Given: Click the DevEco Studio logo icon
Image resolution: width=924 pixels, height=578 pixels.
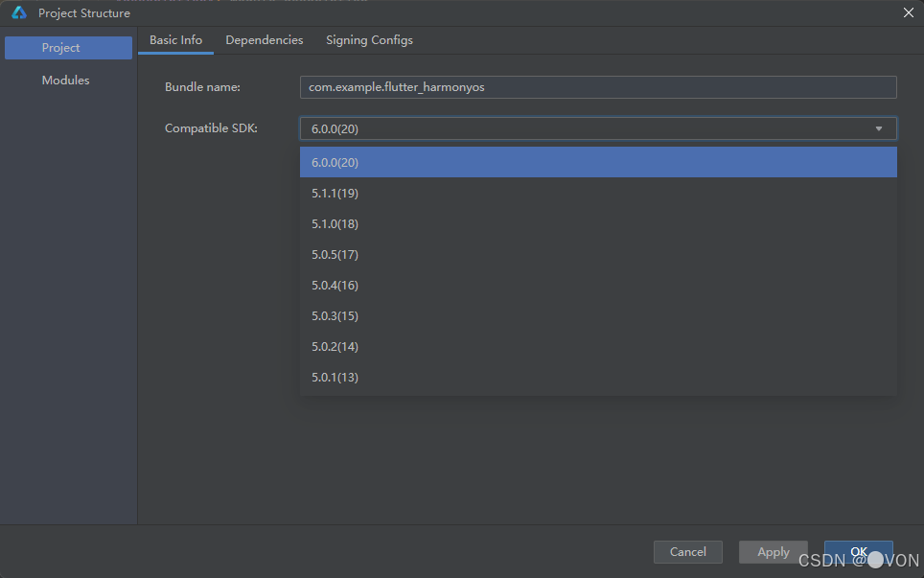Looking at the screenshot, I should pos(19,12).
